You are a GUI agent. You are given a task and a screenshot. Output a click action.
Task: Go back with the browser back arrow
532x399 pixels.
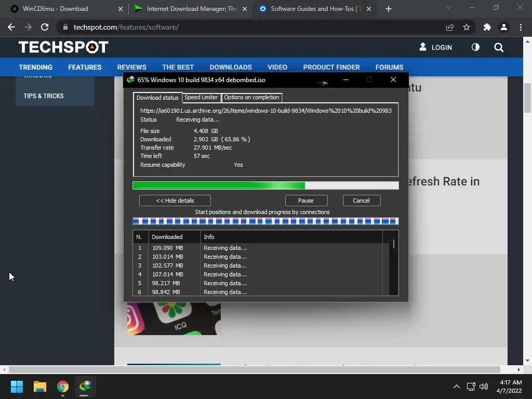(x=11, y=27)
